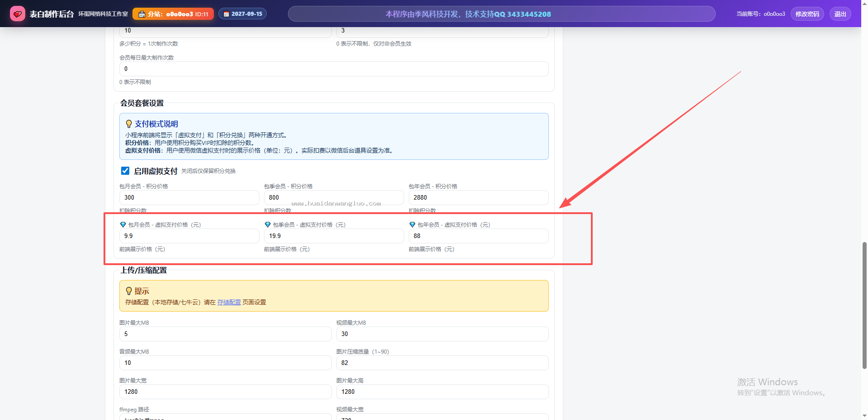Focus the 音频最大MB input field

point(226,363)
